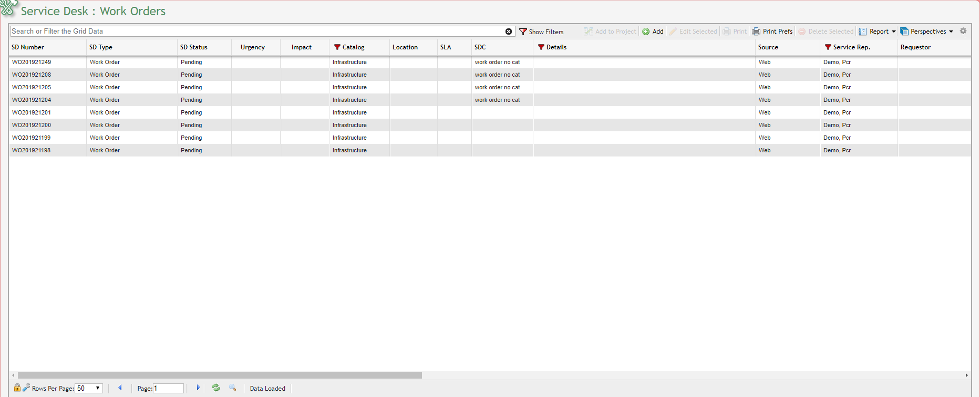Go to the previous page

(x=120, y=388)
